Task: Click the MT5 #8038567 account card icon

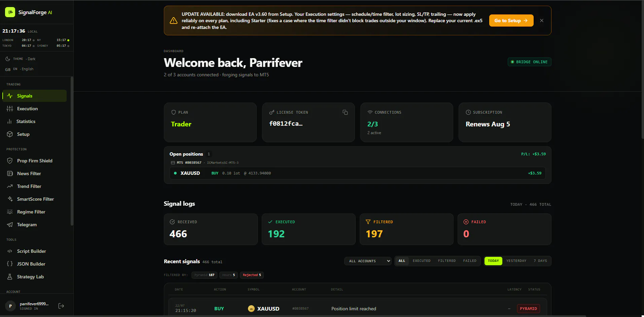Action: pos(173,163)
